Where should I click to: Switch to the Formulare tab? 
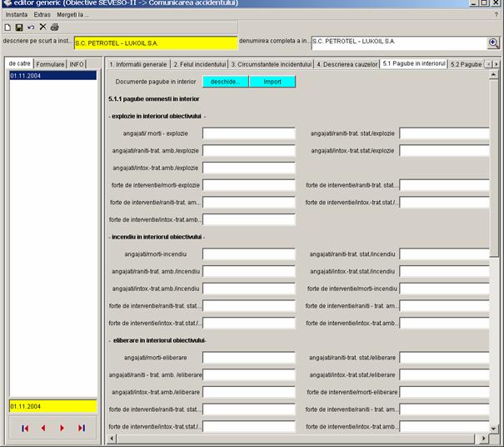(50, 64)
